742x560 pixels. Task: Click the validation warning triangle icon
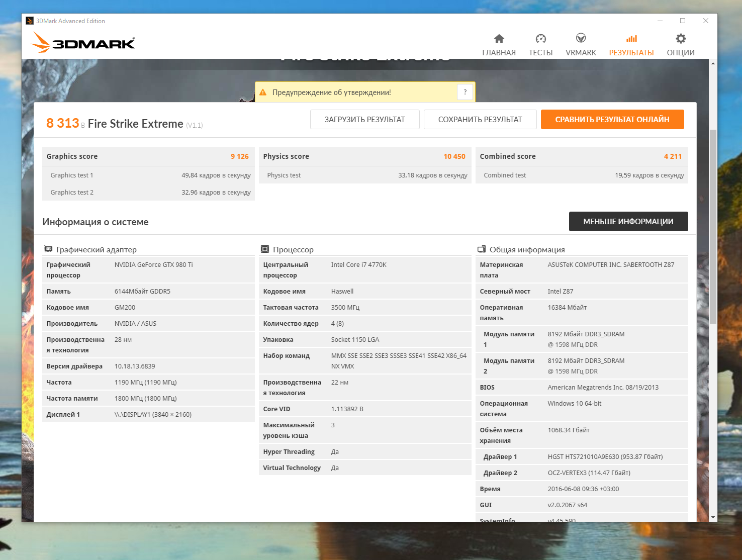pyautogui.click(x=262, y=92)
